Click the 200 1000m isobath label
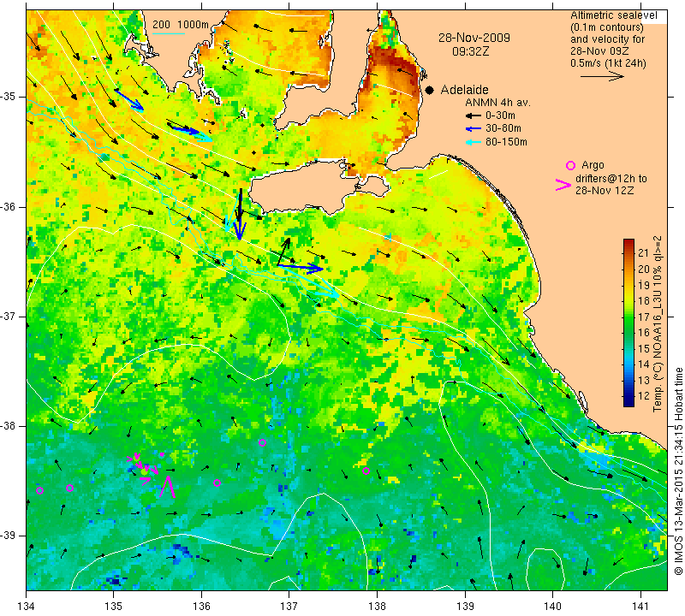Viewport: 685px width, 616px height. pyautogui.click(x=181, y=25)
